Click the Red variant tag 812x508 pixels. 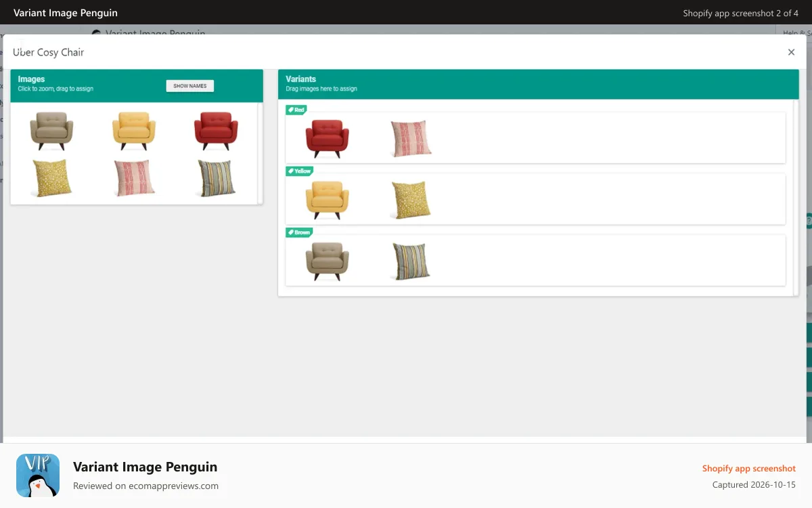click(x=296, y=110)
